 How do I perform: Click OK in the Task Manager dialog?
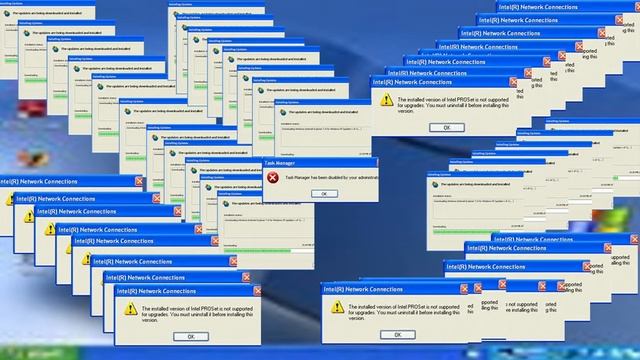[324, 194]
